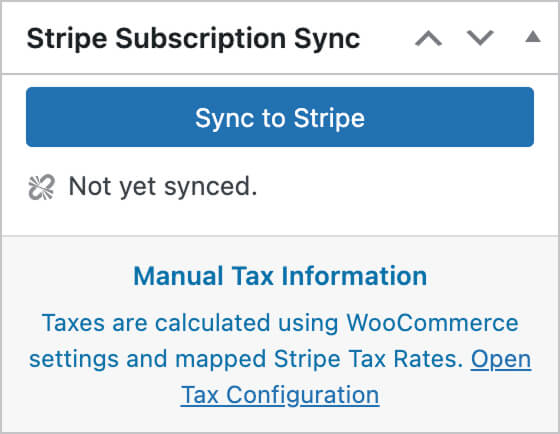Click the gray tax information notice area

click(x=280, y=334)
